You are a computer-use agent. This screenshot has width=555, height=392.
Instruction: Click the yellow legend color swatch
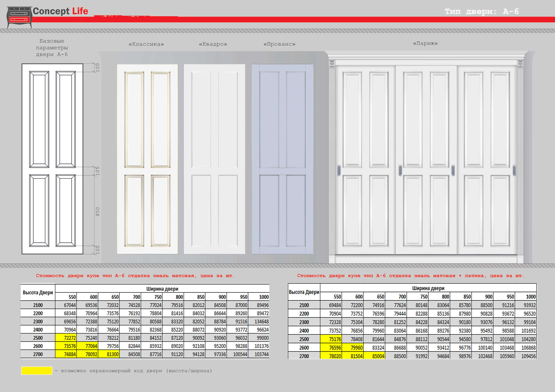[37, 371]
